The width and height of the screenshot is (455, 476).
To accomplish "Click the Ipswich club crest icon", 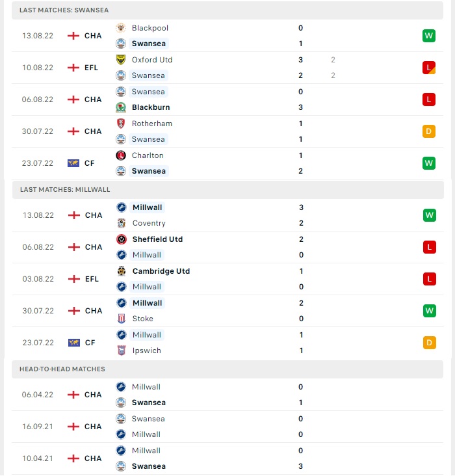I will [x=122, y=350].
